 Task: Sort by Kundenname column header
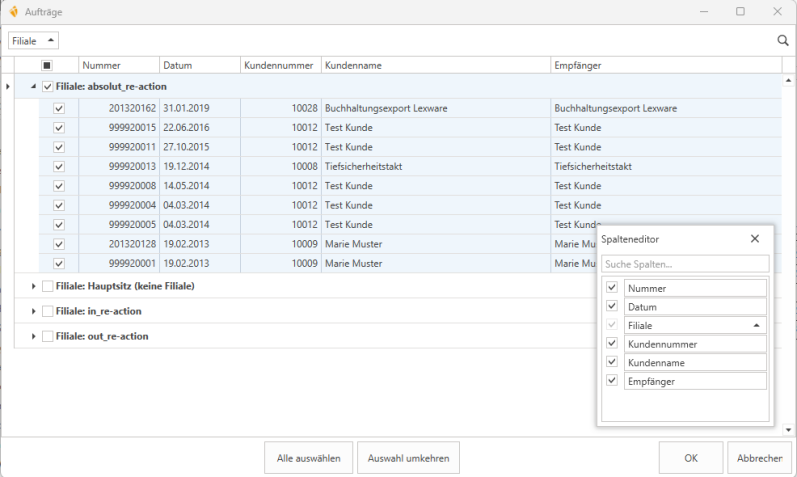[435, 65]
